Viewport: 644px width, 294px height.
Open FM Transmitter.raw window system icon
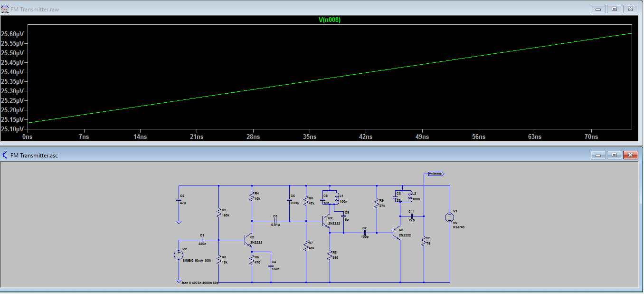pyautogui.click(x=5, y=9)
